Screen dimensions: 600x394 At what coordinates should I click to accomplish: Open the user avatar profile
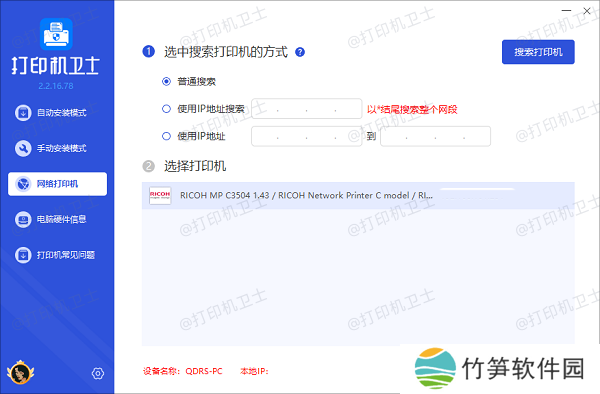20,372
